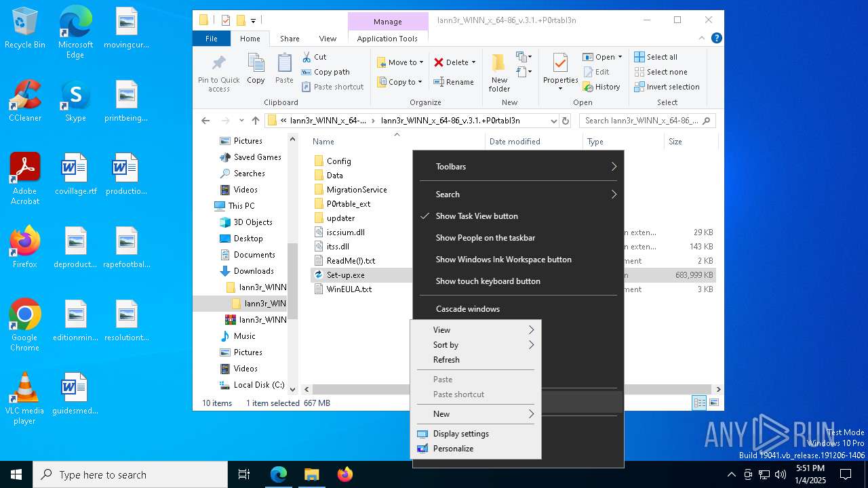Open CCleaner desktop shortcut

(x=25, y=101)
